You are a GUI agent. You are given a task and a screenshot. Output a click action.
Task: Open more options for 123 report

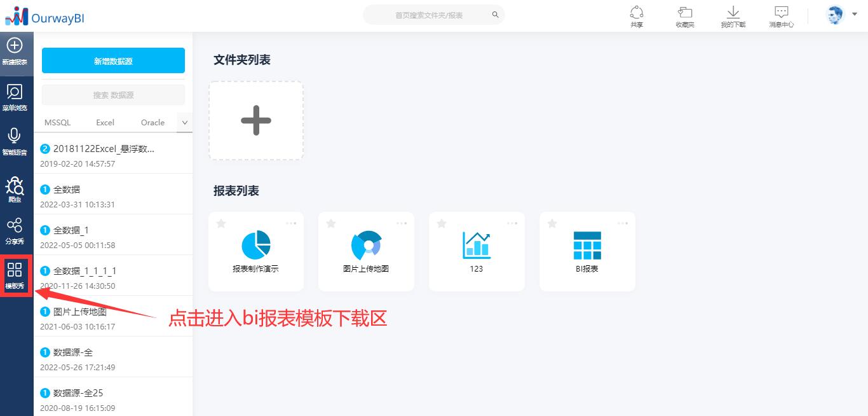click(x=512, y=223)
